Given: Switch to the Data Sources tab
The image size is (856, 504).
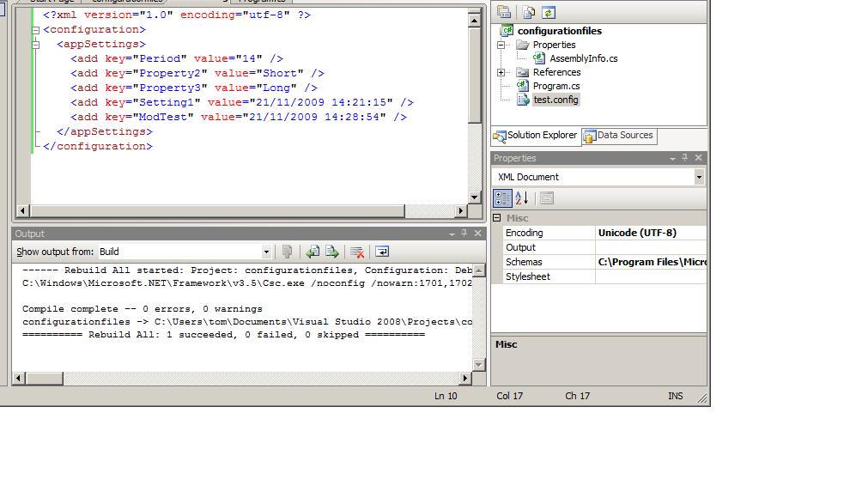Looking at the screenshot, I should (619, 136).
